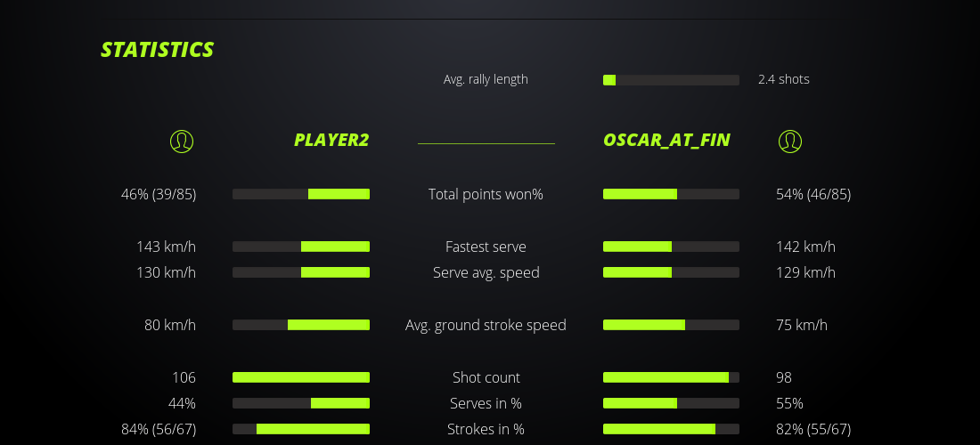The height and width of the screenshot is (445, 980).
Task: Click PLAYER2's Total points won bar
Action: click(x=301, y=194)
